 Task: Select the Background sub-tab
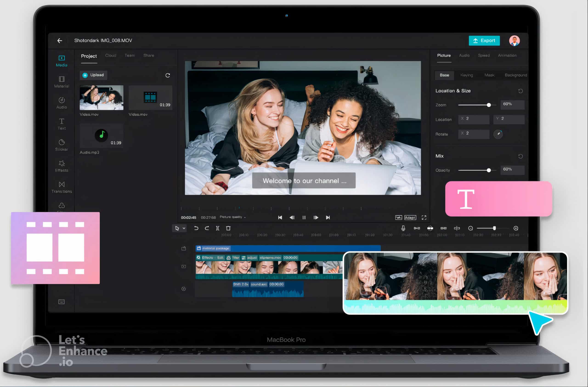(516, 75)
